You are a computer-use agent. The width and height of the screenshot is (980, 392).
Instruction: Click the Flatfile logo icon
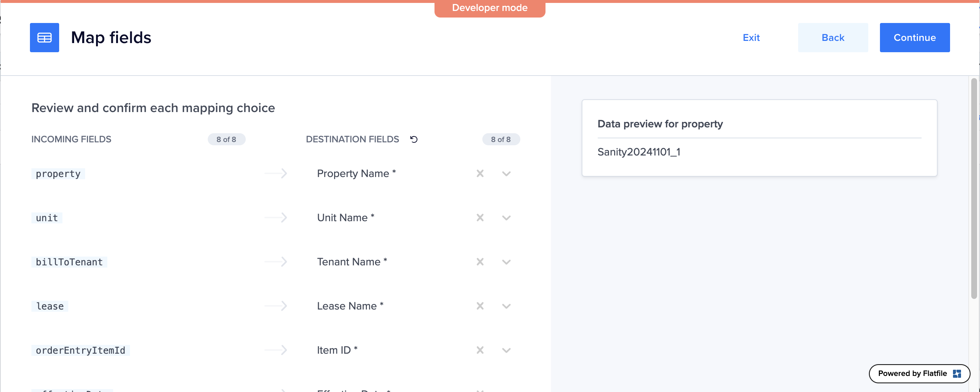click(x=957, y=374)
